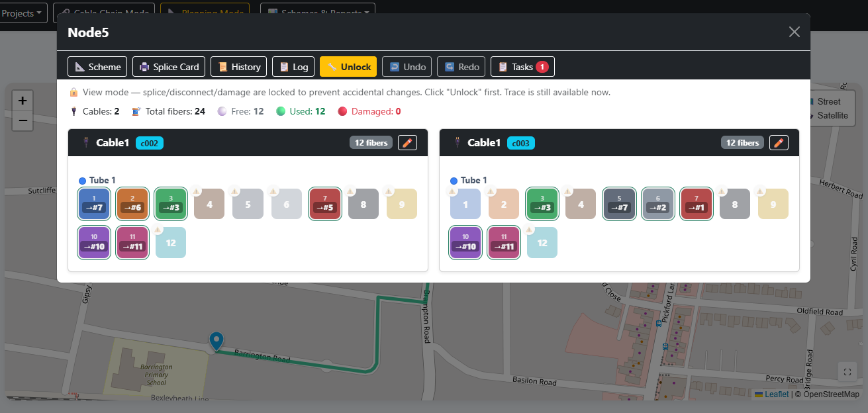The width and height of the screenshot is (868, 413).
Task: Click the Damaged: 0 fiber count
Action: point(369,111)
